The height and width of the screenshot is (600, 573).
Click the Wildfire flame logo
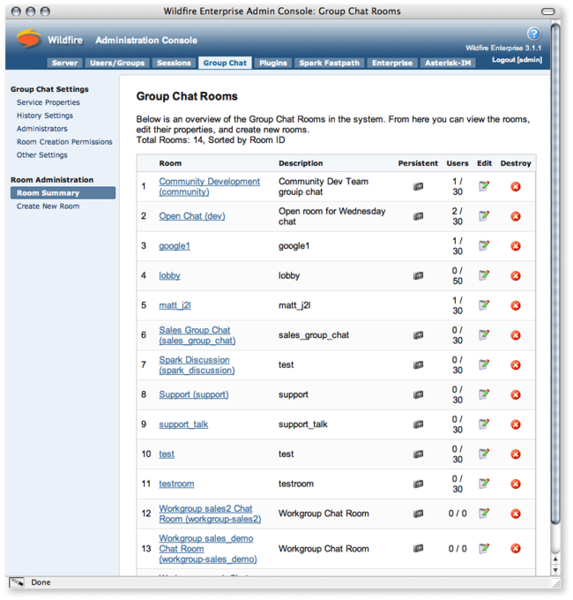click(x=28, y=38)
